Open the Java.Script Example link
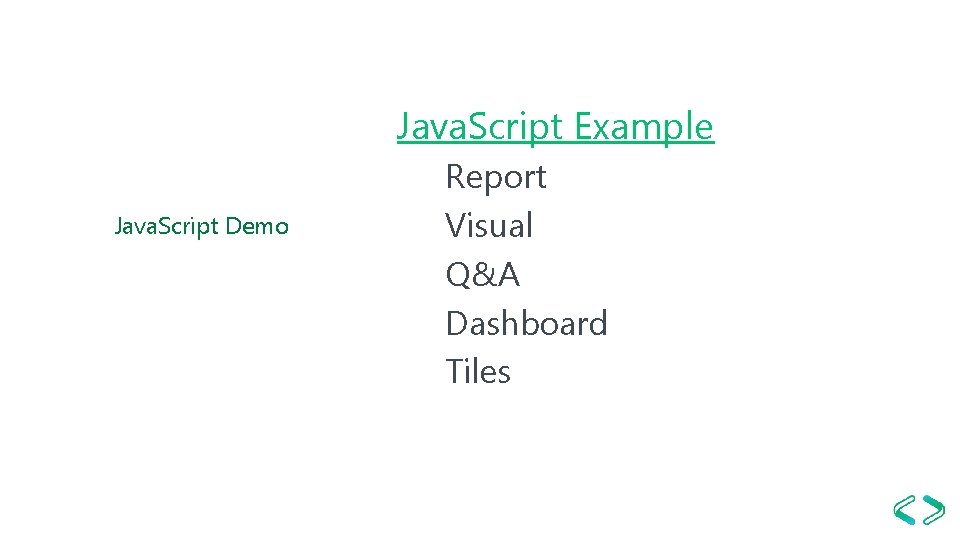 pos(555,127)
